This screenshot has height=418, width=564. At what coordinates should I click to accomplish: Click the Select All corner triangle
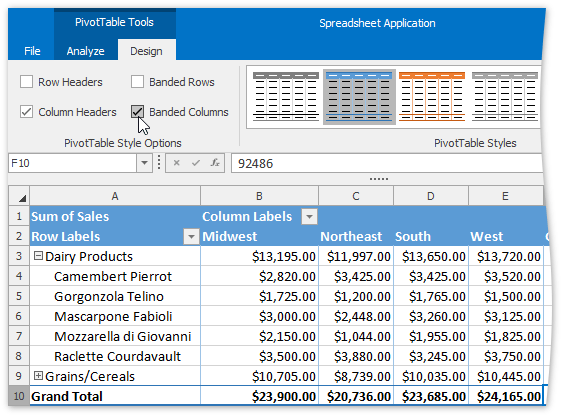tap(19, 196)
